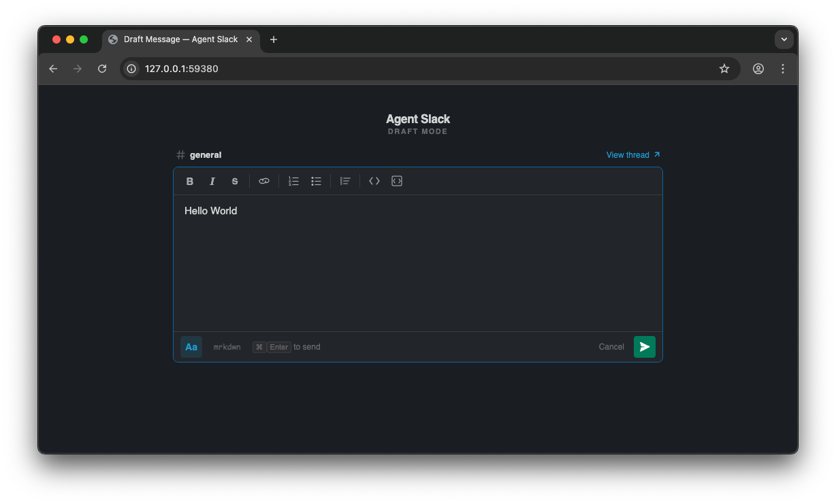Start an ordered numbered list
The image size is (836, 504).
[293, 181]
